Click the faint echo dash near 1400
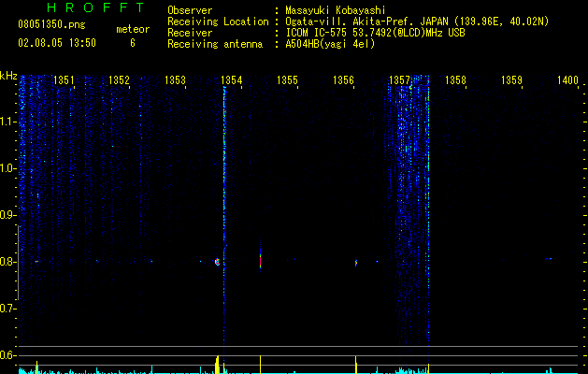The image size is (588, 374). click(549, 258)
